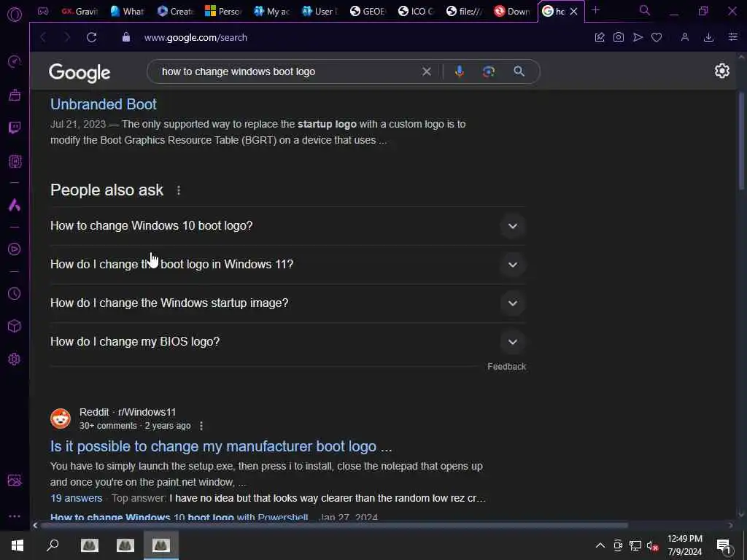Image resolution: width=747 pixels, height=560 pixels.
Task: Close the active Google tab
Action: coord(574,12)
